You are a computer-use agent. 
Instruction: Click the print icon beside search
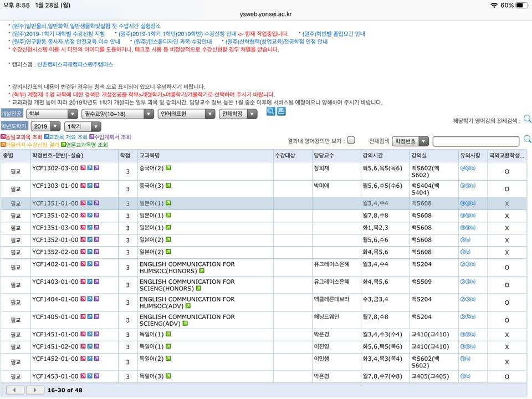coord(282,111)
